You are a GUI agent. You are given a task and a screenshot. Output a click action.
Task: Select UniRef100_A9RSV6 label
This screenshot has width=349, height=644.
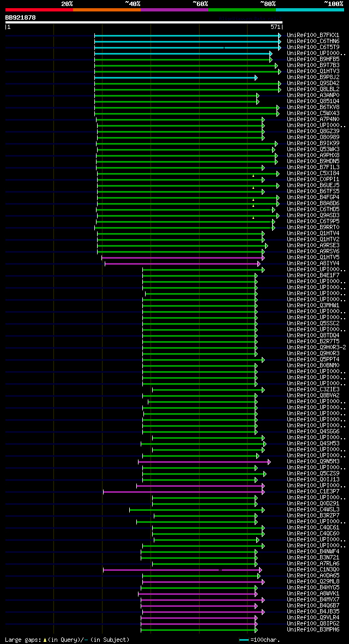tap(313, 252)
